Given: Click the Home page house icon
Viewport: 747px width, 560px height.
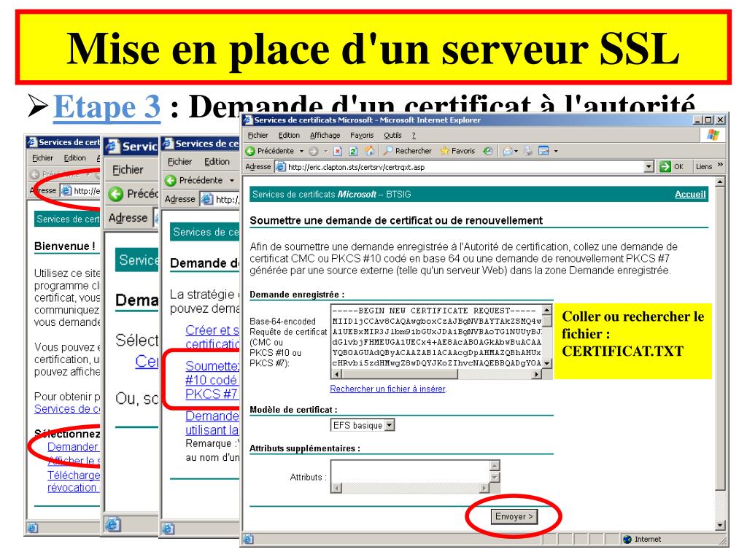Looking at the screenshot, I should pos(369,151).
